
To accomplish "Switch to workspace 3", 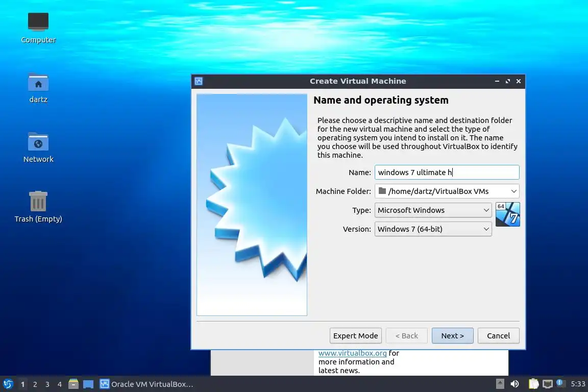I will coord(47,384).
